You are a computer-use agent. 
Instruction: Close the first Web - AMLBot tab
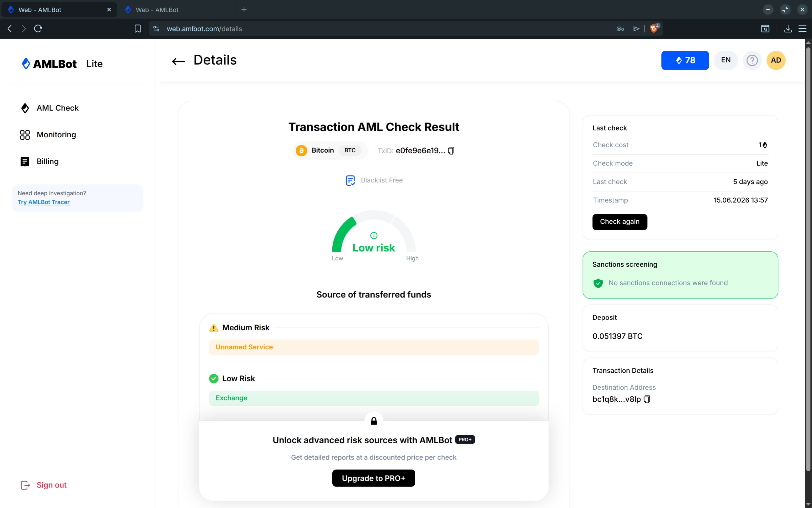pos(109,10)
